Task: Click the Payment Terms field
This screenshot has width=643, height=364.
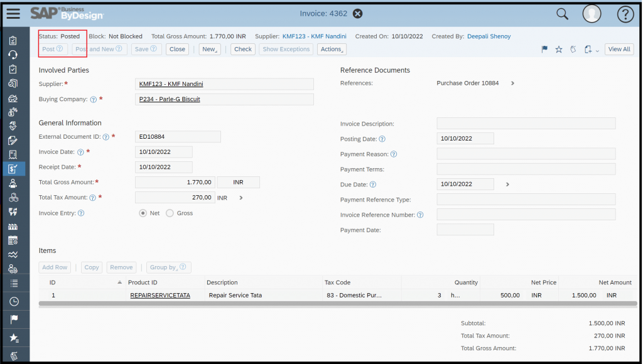Action: [526, 169]
